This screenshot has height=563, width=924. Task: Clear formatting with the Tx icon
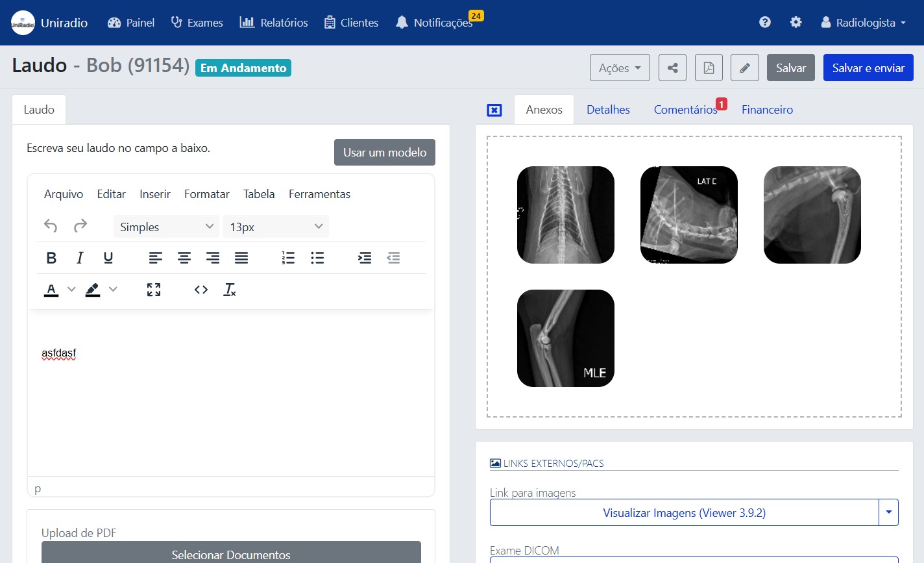tap(229, 290)
